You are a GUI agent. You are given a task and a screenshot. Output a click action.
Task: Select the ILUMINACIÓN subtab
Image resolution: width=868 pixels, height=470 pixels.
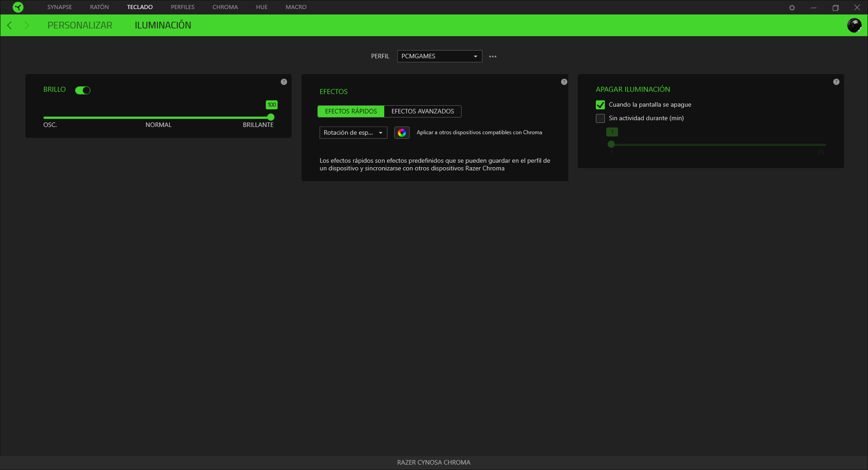coord(163,25)
